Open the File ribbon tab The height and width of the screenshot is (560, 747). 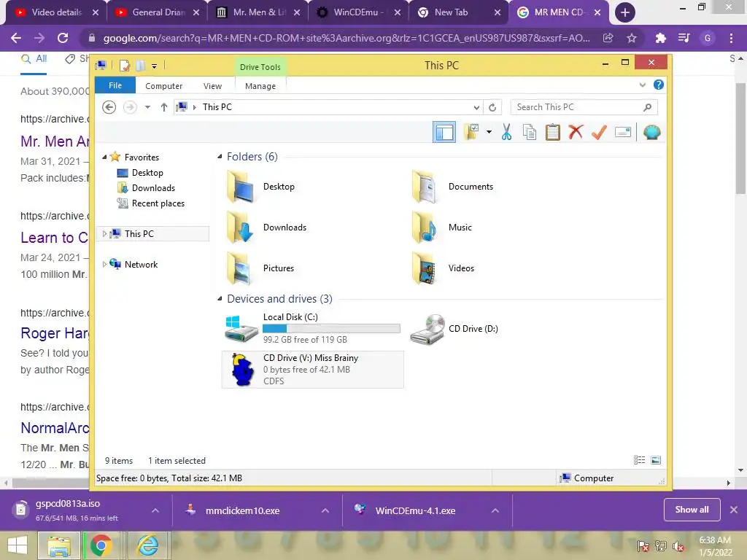pos(115,86)
